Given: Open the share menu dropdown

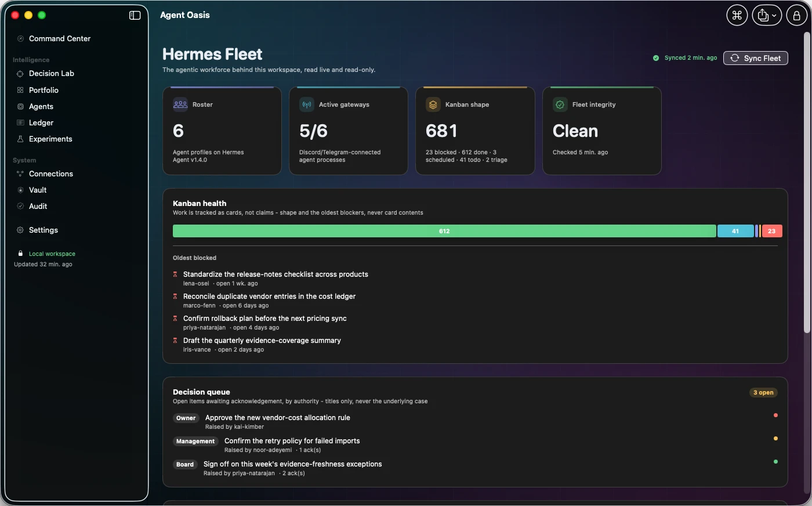Looking at the screenshot, I should point(767,16).
